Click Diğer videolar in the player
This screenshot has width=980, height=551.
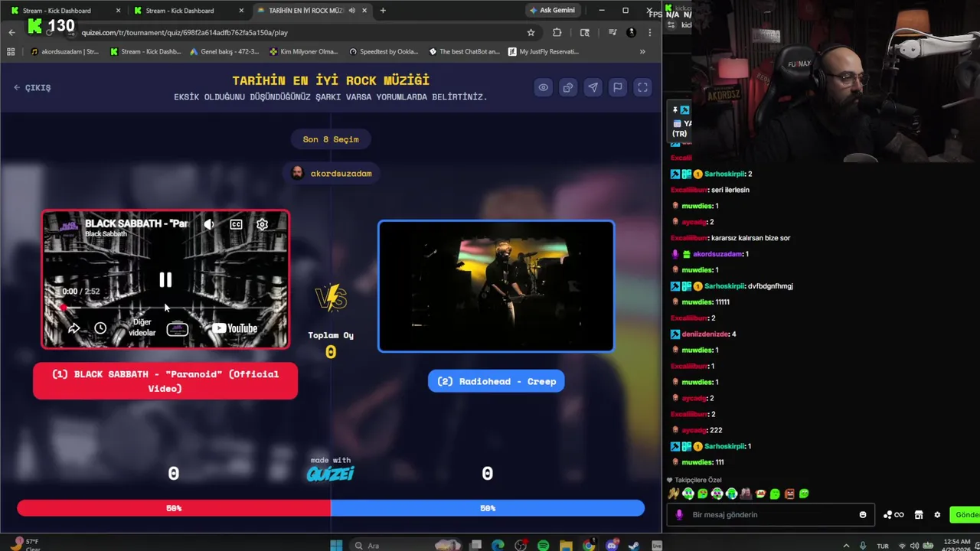coord(142,328)
